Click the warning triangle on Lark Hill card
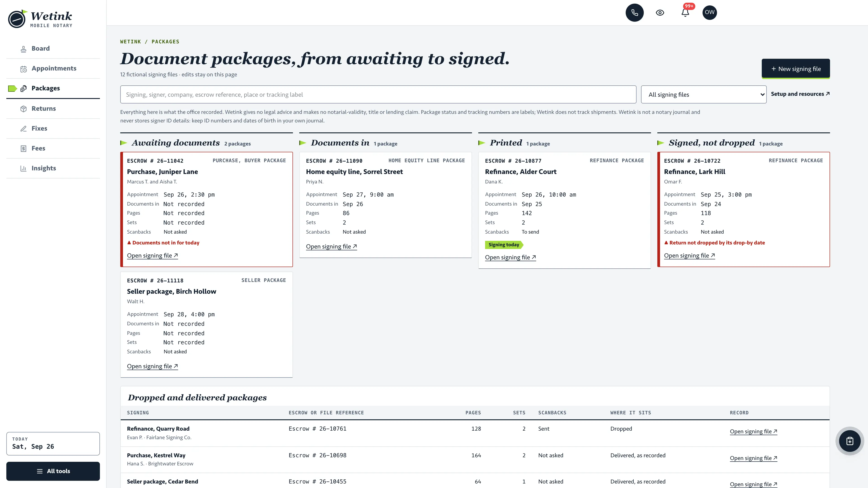Screen dimensions: 868x488 point(666,242)
